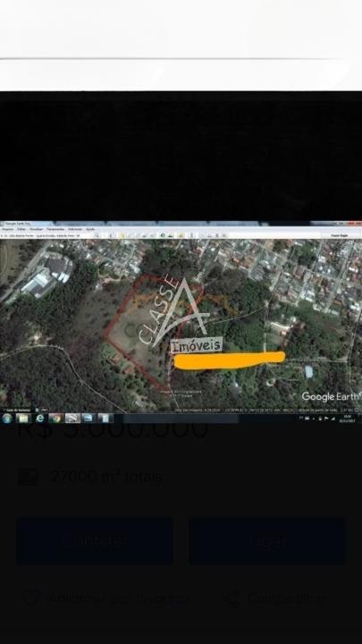
Task: Open the Editar menu
Action: pyautogui.click(x=21, y=229)
